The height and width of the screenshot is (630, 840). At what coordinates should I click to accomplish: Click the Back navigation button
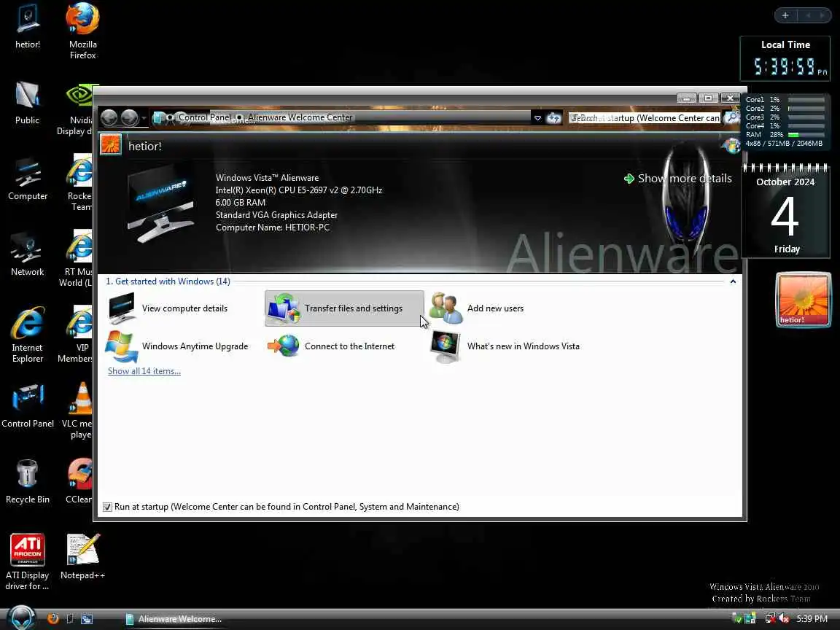109,117
